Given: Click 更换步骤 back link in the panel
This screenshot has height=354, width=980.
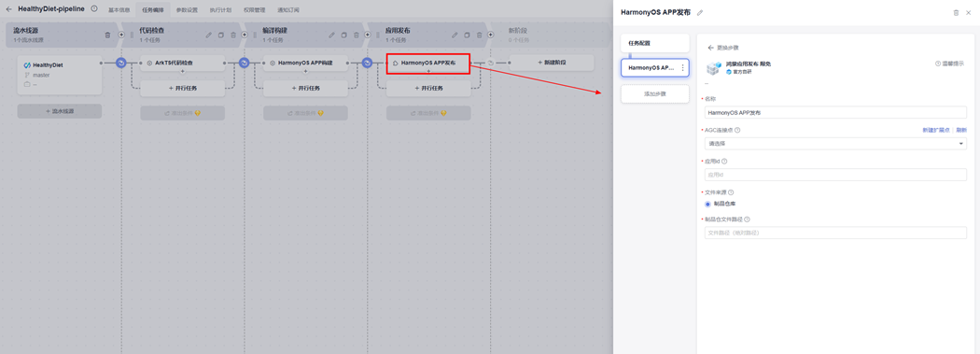Looking at the screenshot, I should pos(723,48).
